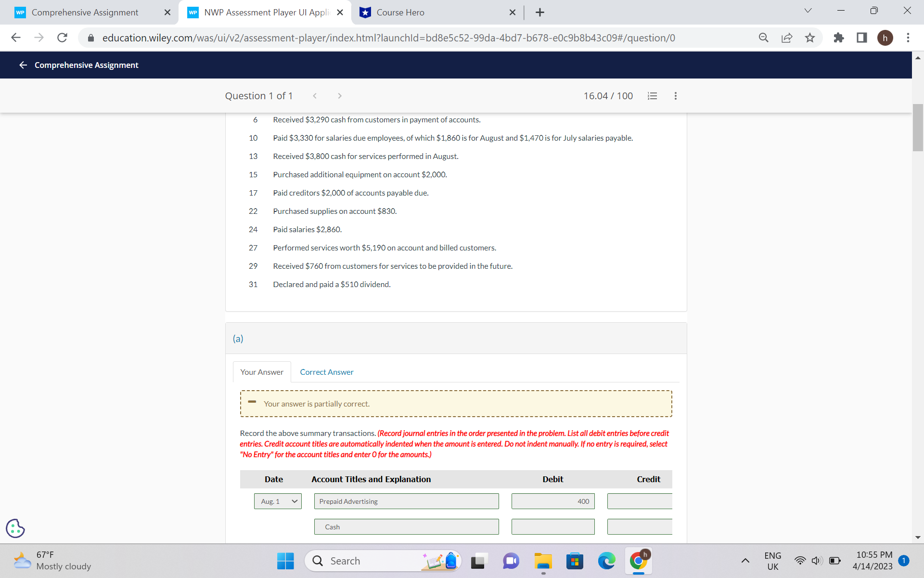Bookmark the page with the star icon
The width and height of the screenshot is (924, 578).
[x=810, y=38]
